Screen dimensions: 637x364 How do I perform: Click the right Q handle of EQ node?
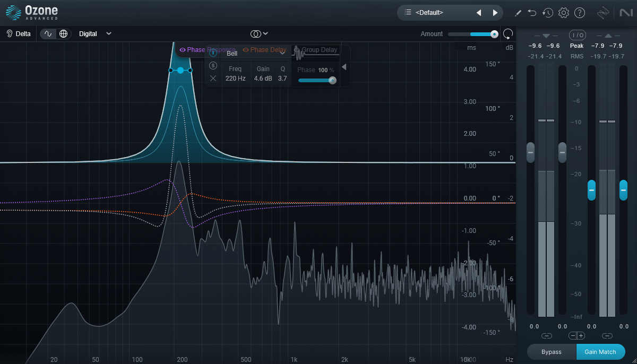coord(191,70)
